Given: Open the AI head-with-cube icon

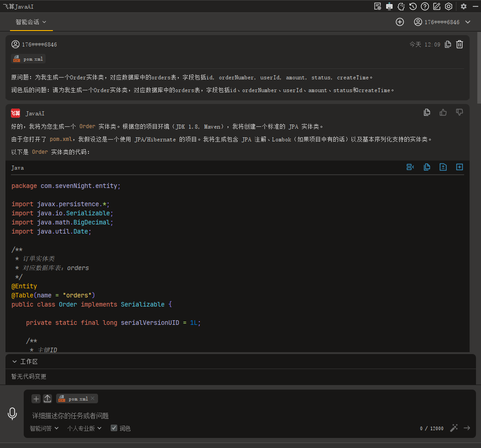Looking at the screenshot, I should pos(401,6).
